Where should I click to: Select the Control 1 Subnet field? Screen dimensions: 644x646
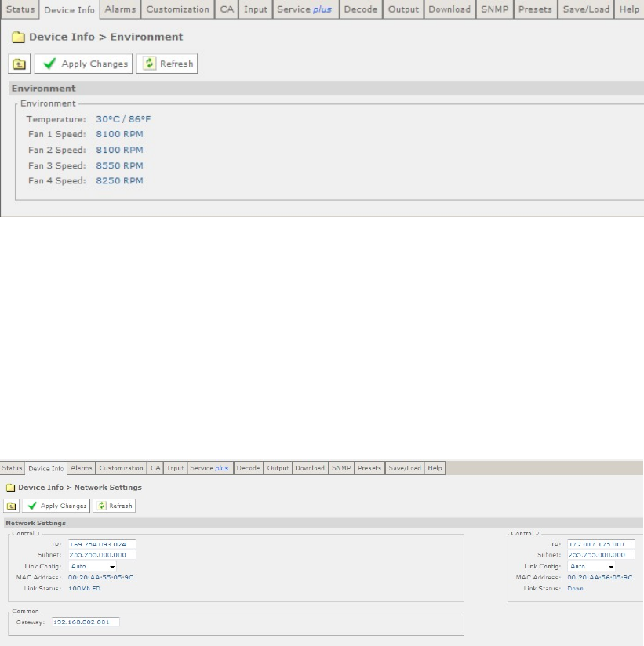102,555
